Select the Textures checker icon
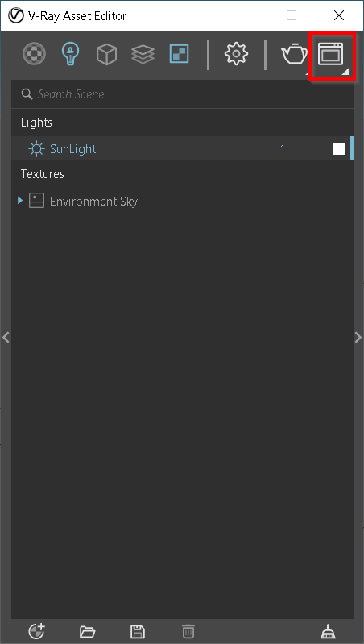364x644 pixels. 179,54
